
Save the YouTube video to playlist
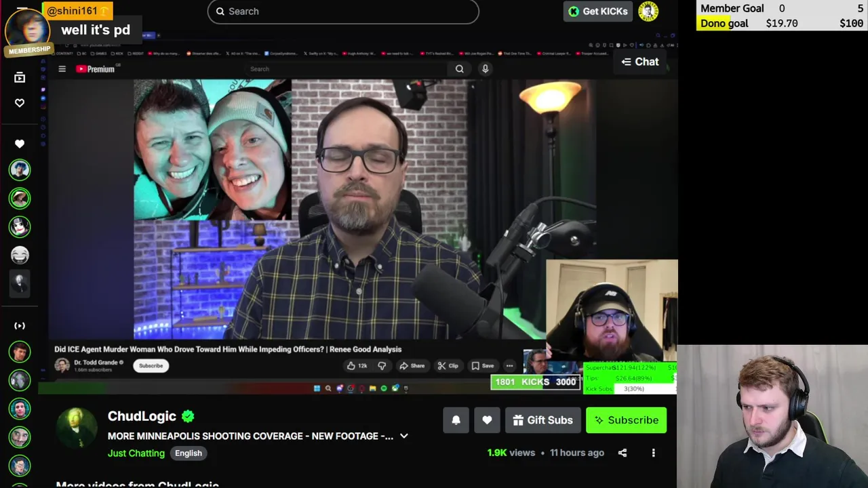(x=482, y=366)
